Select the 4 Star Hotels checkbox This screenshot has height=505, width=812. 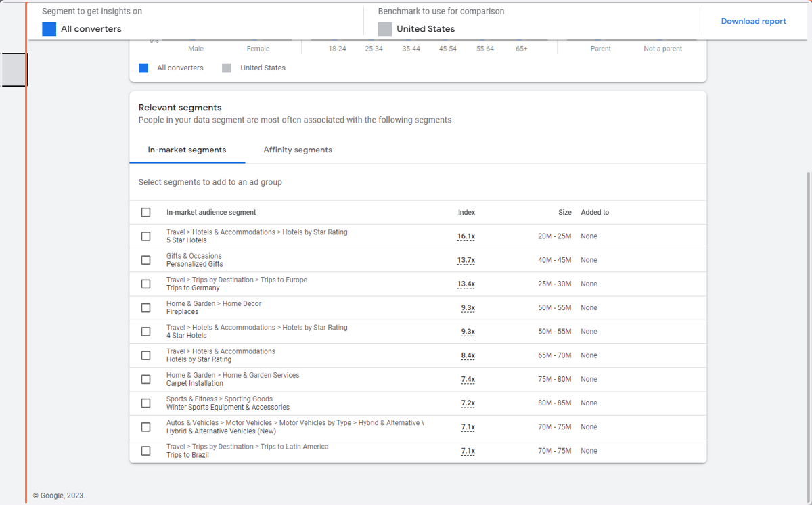[x=145, y=332]
